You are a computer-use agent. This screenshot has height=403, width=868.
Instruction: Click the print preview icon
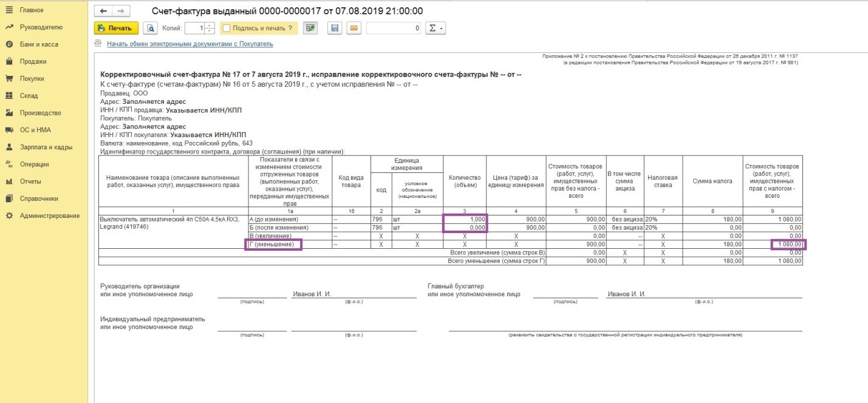coord(151,28)
